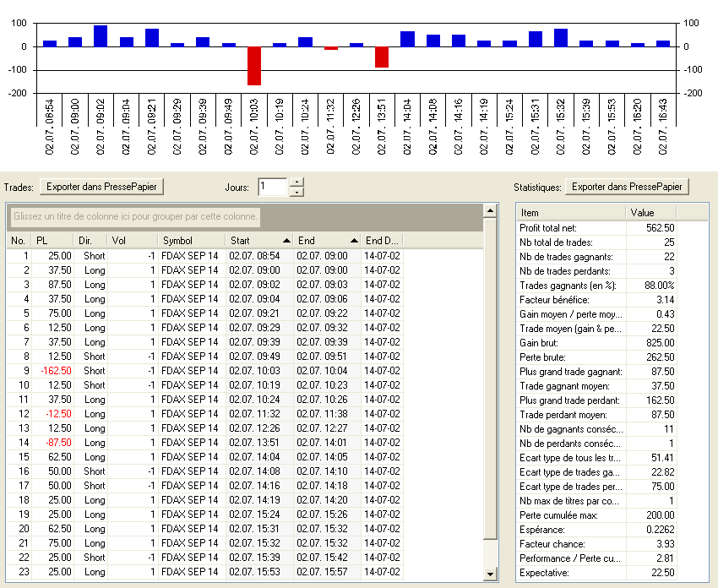Click the Symbol column header

[x=191, y=241]
